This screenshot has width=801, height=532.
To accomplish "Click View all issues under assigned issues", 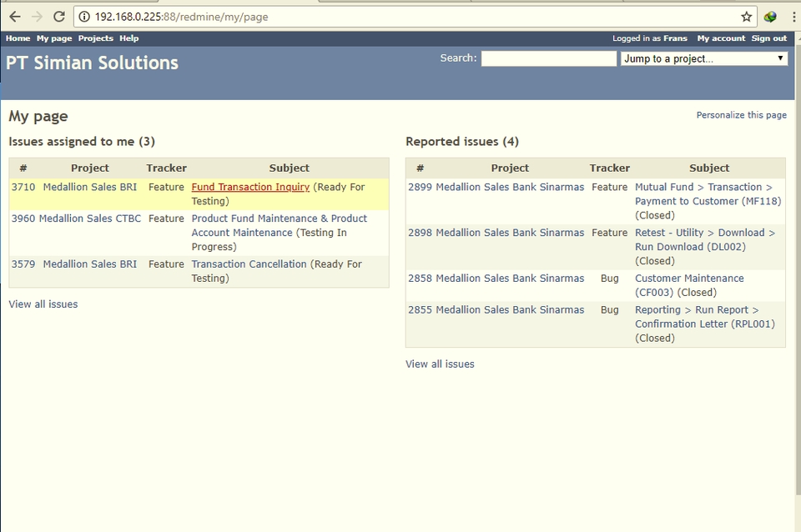I will pos(43,304).
